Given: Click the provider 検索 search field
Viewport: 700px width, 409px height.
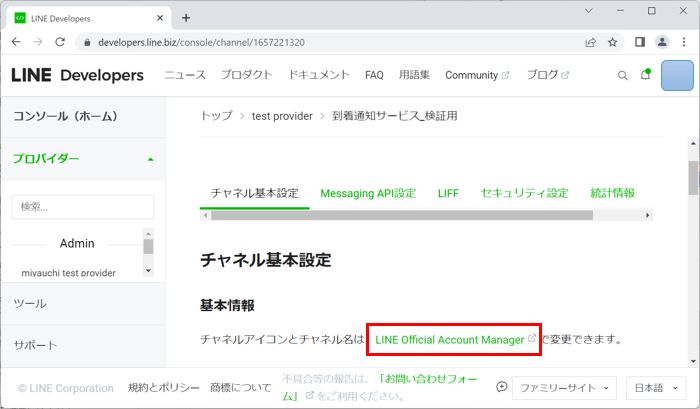Looking at the screenshot, I should click(x=83, y=207).
